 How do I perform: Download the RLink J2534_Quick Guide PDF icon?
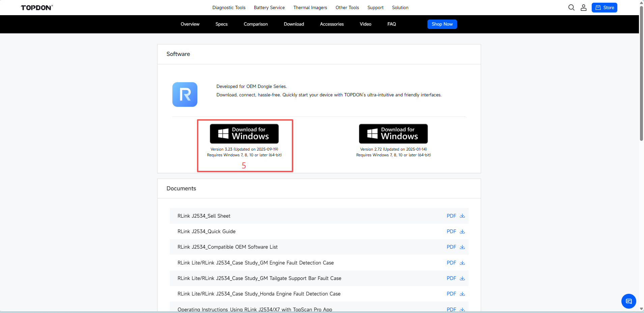[462, 231]
